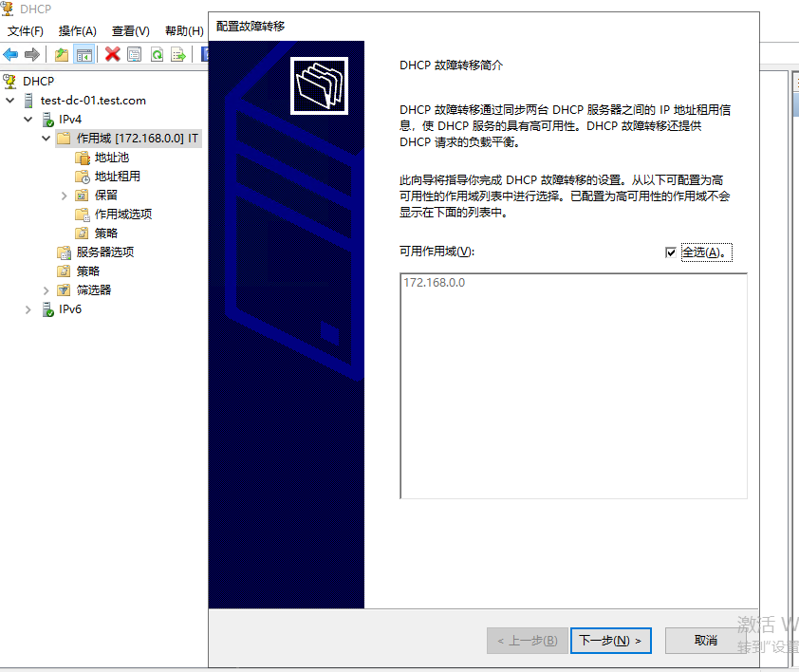Select the test-dc-01.test.com label
Screen dimensions: 799x672
(93, 101)
